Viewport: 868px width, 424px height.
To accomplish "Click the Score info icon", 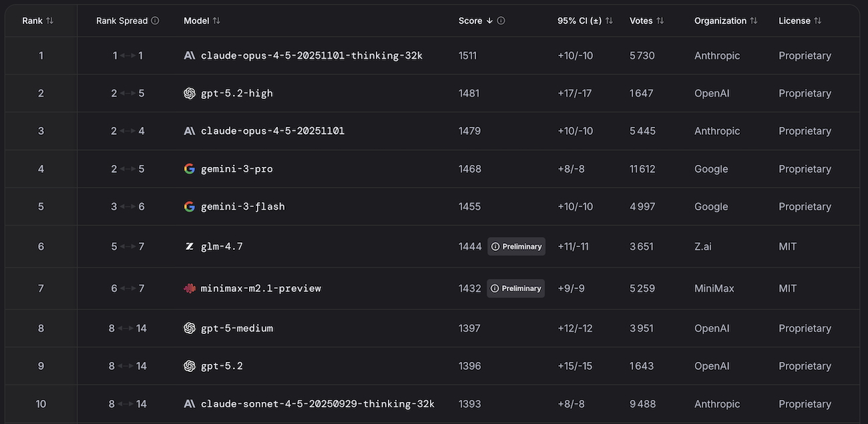I will [x=501, y=21].
